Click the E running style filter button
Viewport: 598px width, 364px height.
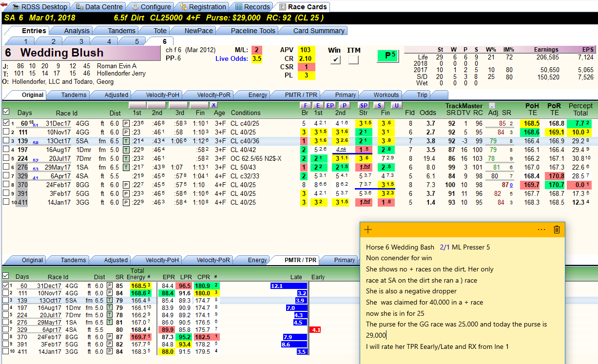[x=317, y=105]
